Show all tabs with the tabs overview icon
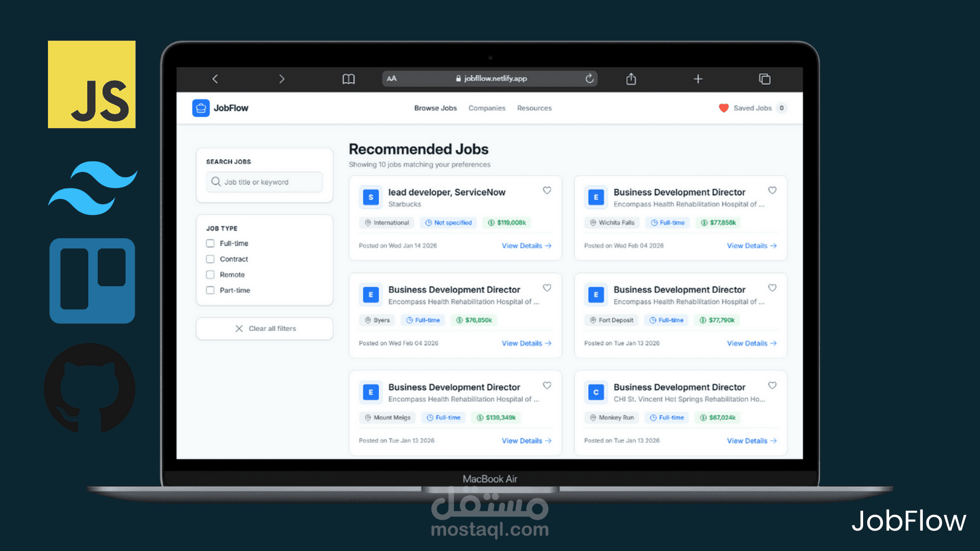Image resolution: width=980 pixels, height=551 pixels. 765,79
